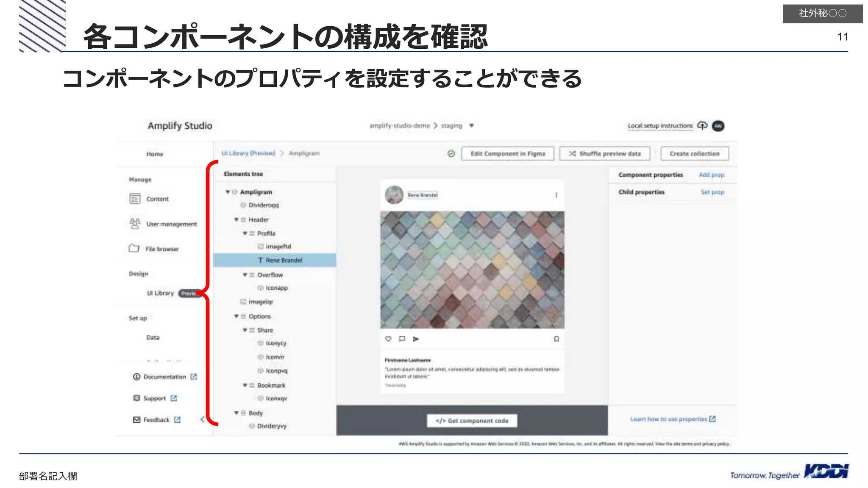The height and width of the screenshot is (488, 868).
Task: Collapse the Bookmark tree node
Action: pos(245,385)
